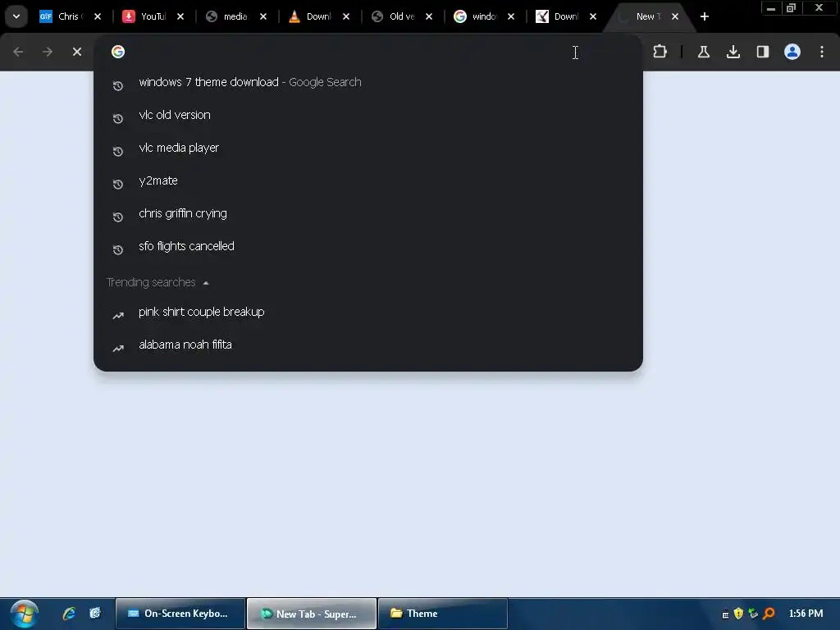
Task: Collapse the Trending searches section
Action: (206, 283)
